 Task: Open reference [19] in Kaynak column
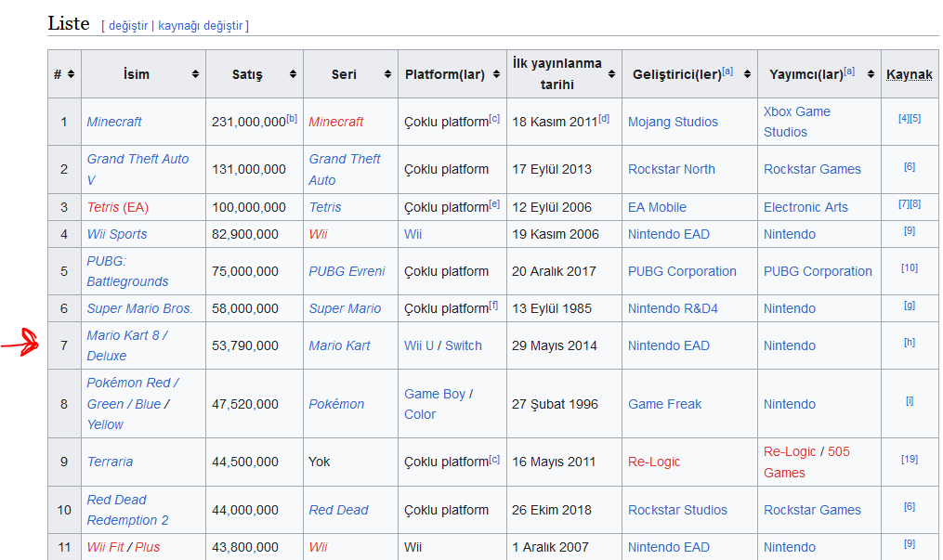point(909,459)
